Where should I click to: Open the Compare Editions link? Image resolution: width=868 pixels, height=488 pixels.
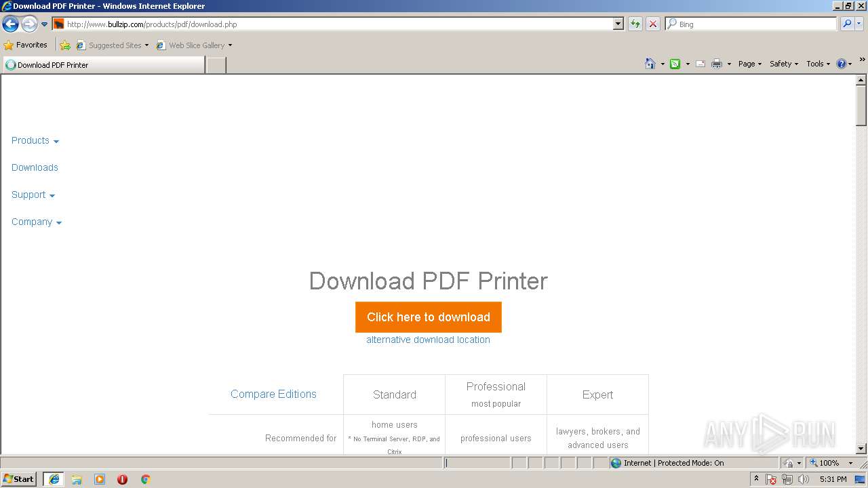tap(273, 394)
